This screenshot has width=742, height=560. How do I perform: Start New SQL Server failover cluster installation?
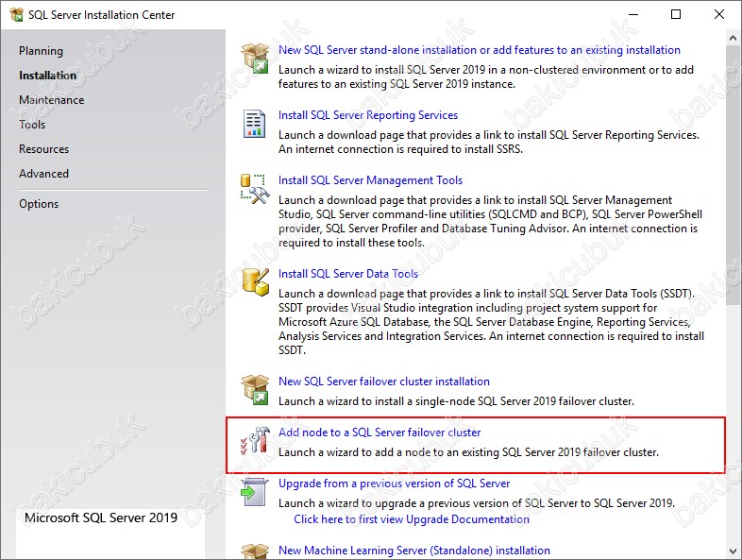(x=384, y=382)
